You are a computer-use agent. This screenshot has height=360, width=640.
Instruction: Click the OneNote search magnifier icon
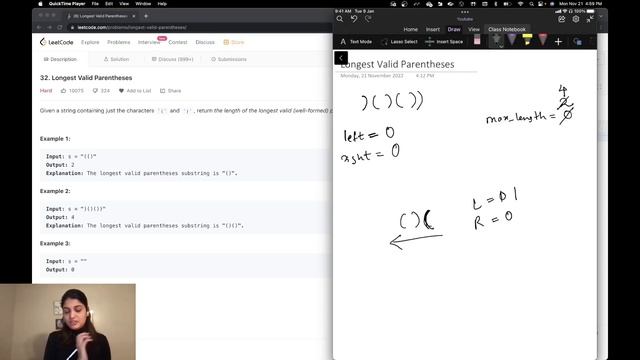tap(340, 19)
